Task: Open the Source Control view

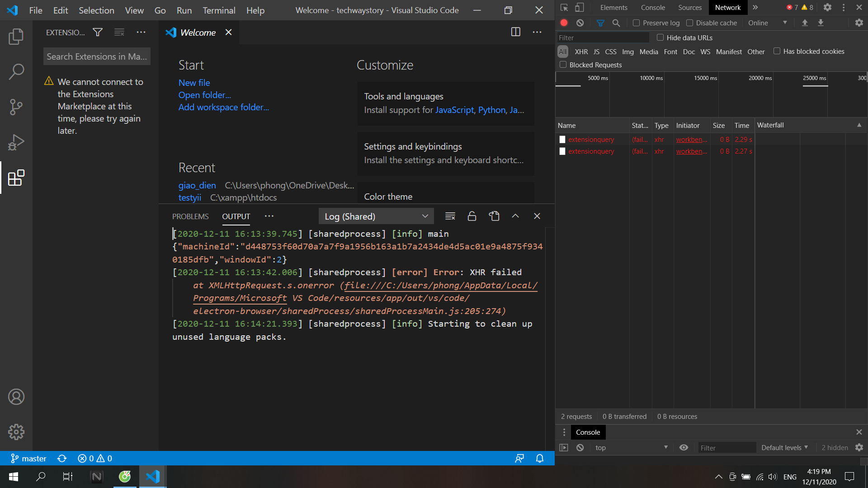Action: [16, 107]
